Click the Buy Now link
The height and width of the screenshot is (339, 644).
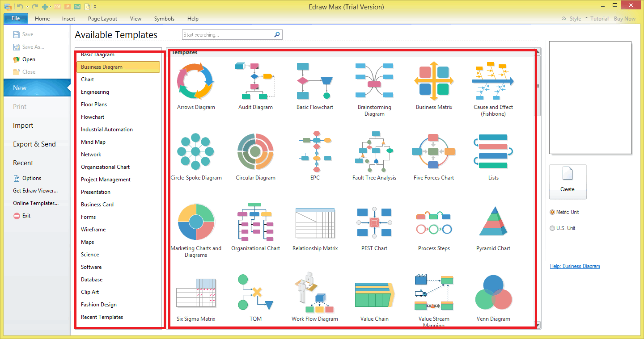point(624,19)
